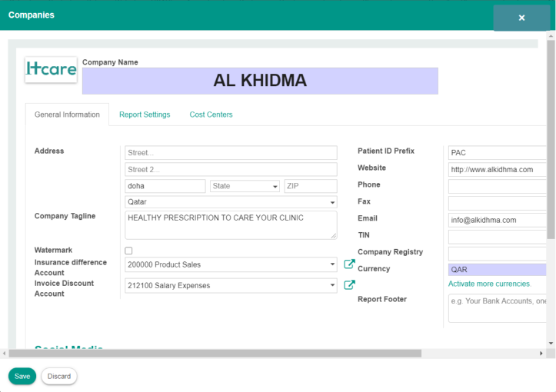Screen dimensions: 556x392
Task: Click the Phone input field
Action: (497, 186)
